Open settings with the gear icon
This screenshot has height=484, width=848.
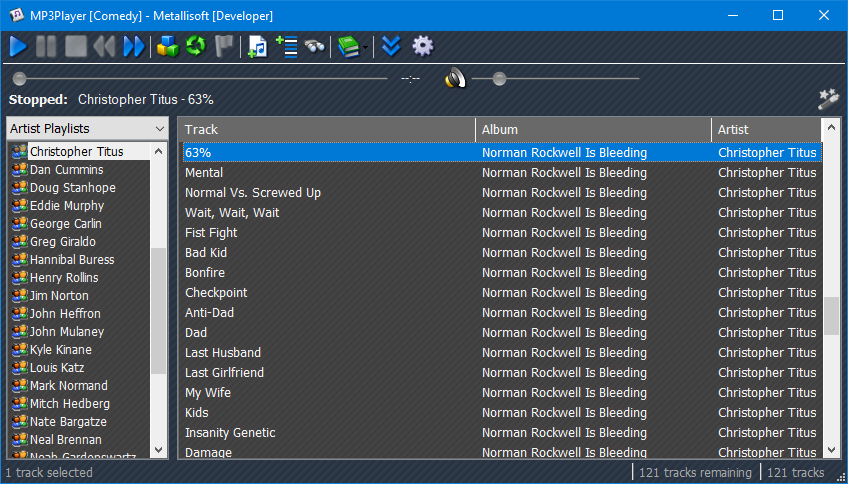click(x=423, y=46)
